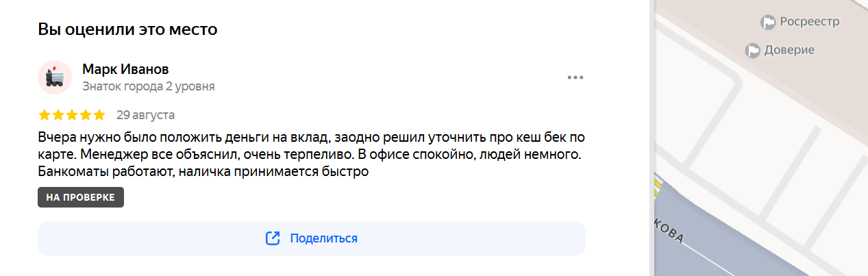Image resolution: width=868 pixels, height=276 pixels.
Task: Set rating to the third star
Action: coord(72,114)
